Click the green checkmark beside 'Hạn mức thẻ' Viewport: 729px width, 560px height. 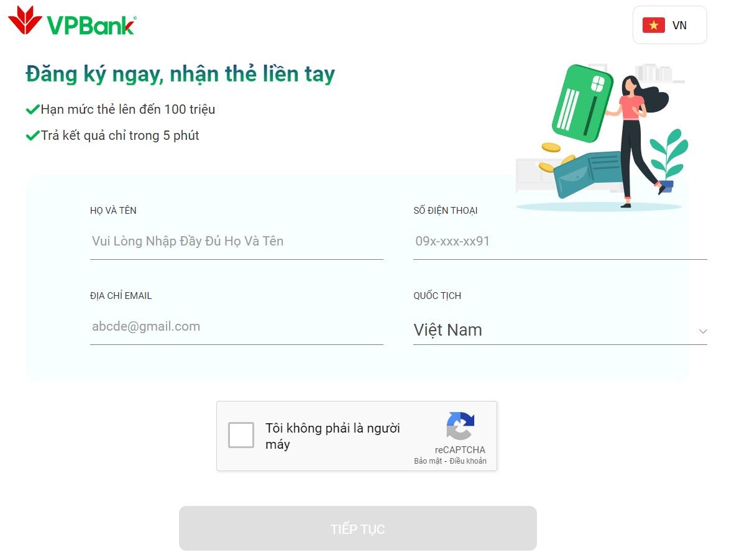click(x=32, y=110)
